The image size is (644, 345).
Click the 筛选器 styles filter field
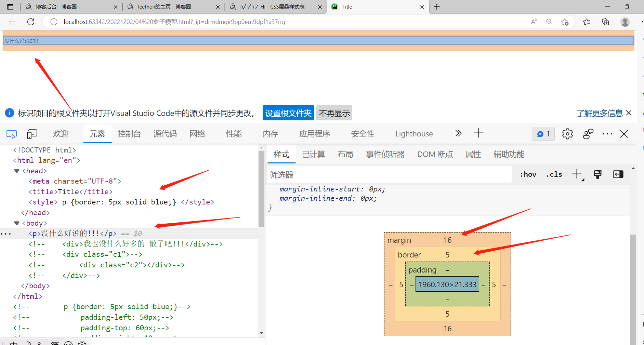tap(390, 175)
